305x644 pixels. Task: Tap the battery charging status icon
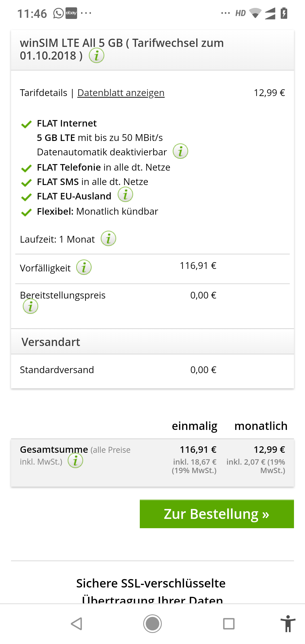point(284,13)
